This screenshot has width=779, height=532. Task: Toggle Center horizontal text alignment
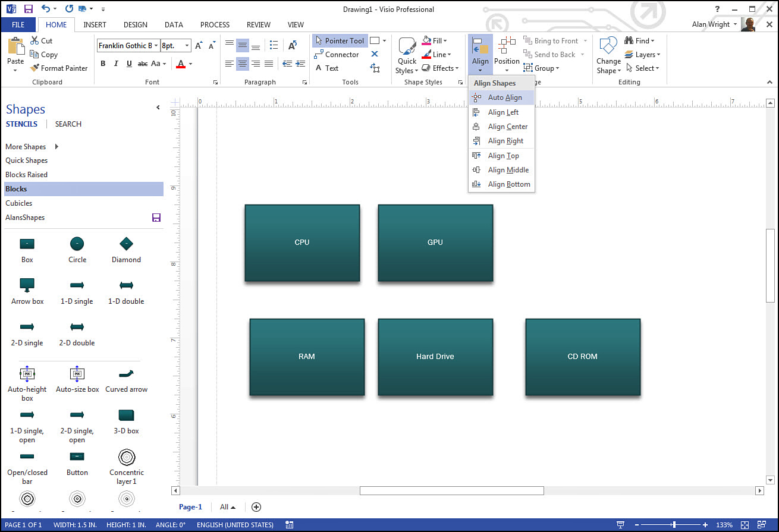pos(243,64)
